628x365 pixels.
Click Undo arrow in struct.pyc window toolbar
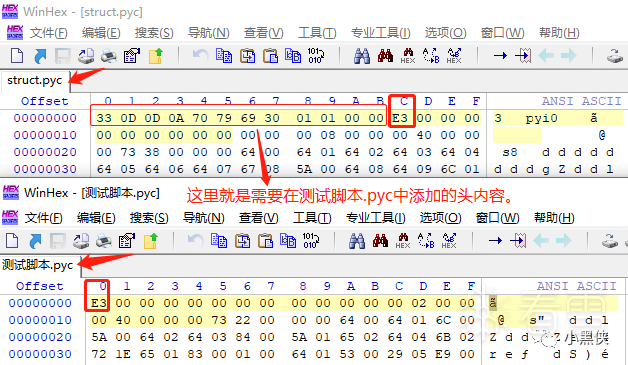point(200,55)
